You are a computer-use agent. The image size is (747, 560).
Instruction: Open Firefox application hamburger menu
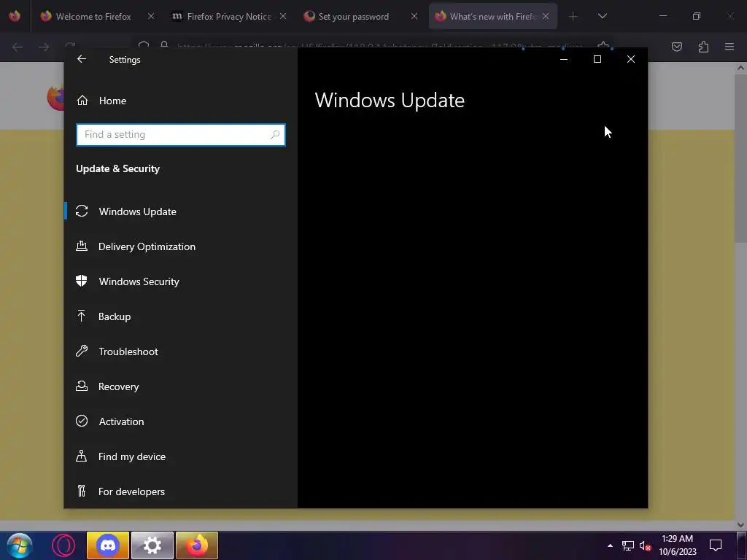tap(729, 47)
